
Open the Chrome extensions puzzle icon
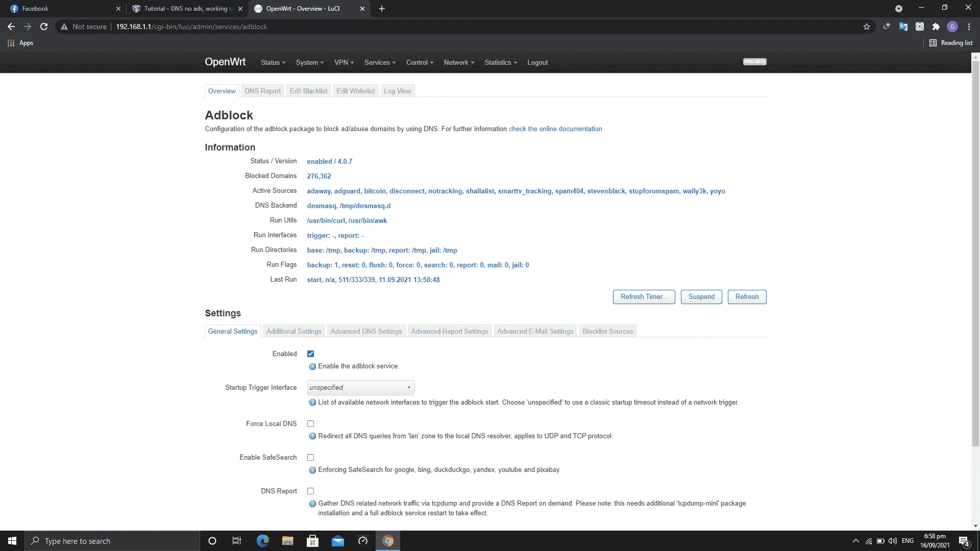936,27
